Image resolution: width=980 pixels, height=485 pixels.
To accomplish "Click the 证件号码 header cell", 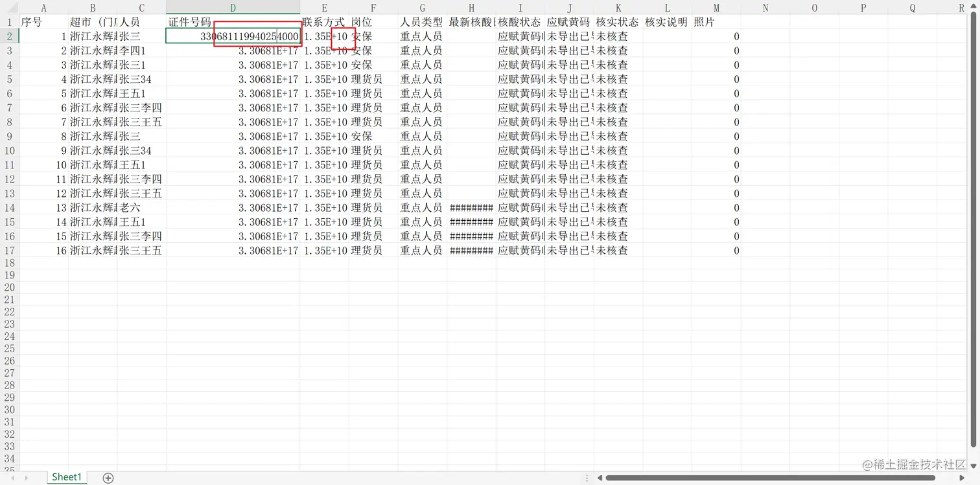I will [233, 22].
